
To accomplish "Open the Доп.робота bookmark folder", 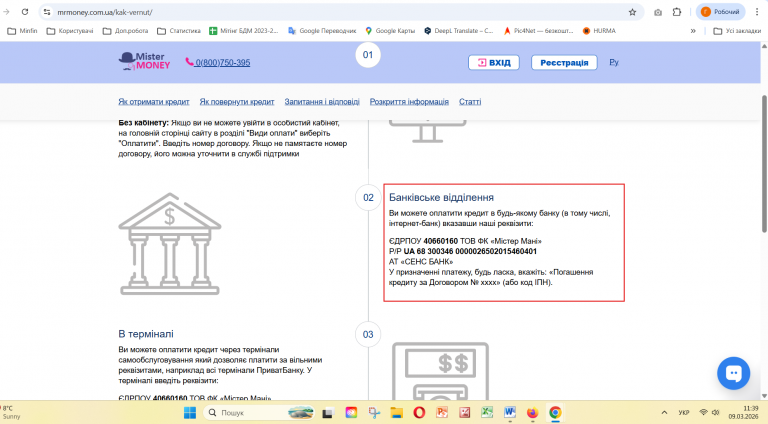I will tap(125, 31).
